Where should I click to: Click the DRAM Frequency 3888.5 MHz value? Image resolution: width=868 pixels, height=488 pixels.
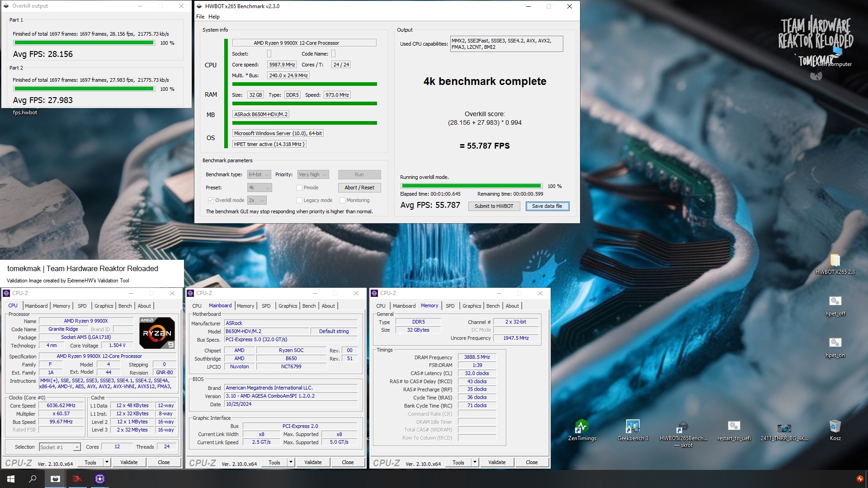tap(477, 357)
